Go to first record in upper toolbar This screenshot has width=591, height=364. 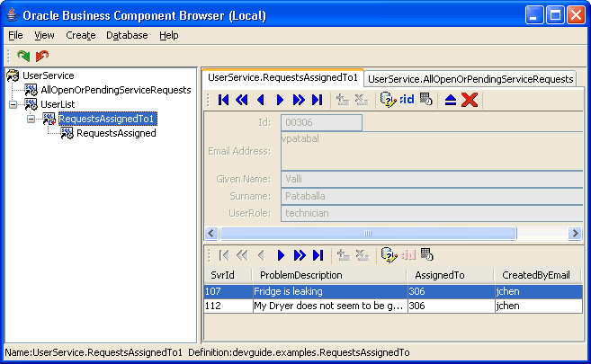point(223,100)
